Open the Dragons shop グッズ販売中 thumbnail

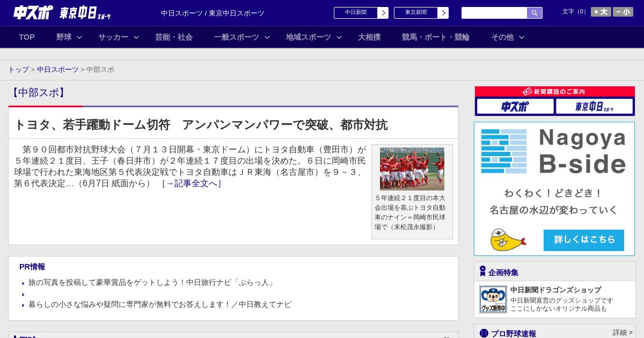click(493, 299)
